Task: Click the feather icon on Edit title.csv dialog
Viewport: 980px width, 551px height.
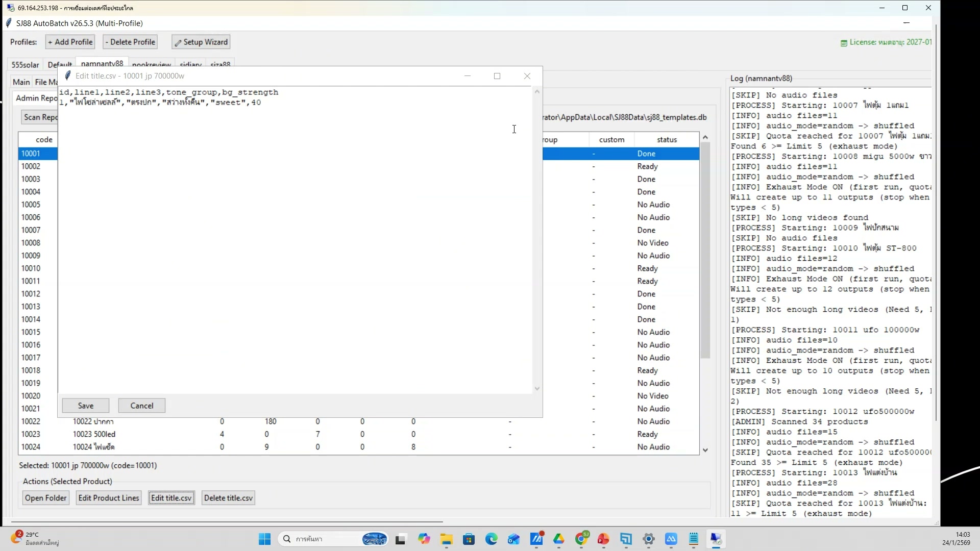Action: pos(67,76)
